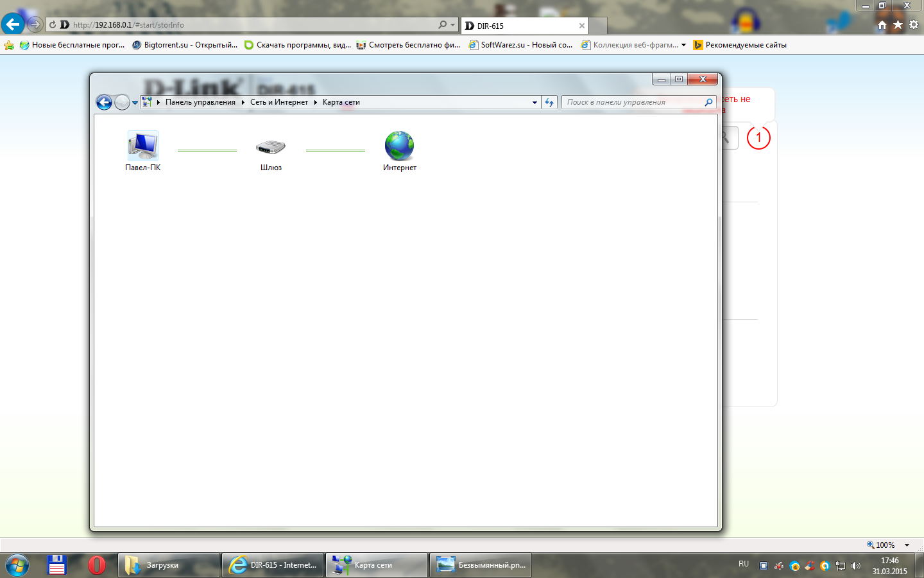Open the Новые бесплатные прог... favorite
The width and height of the screenshot is (924, 578).
pos(73,45)
